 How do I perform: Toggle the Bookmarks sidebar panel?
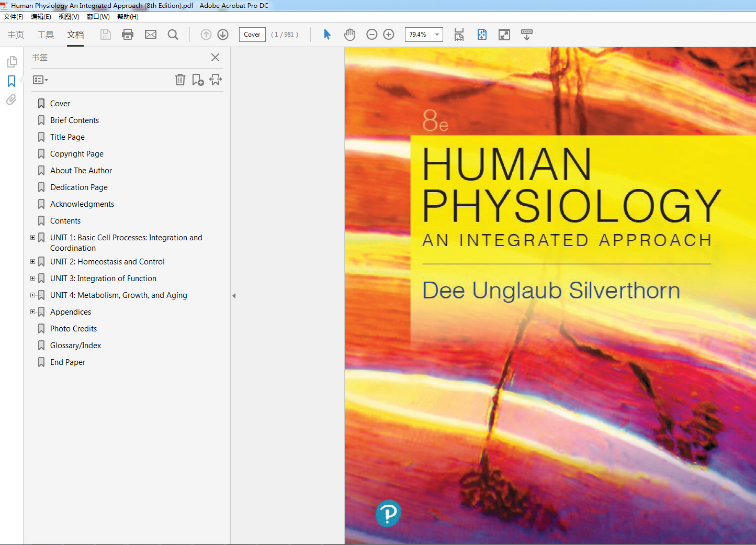pos(12,81)
